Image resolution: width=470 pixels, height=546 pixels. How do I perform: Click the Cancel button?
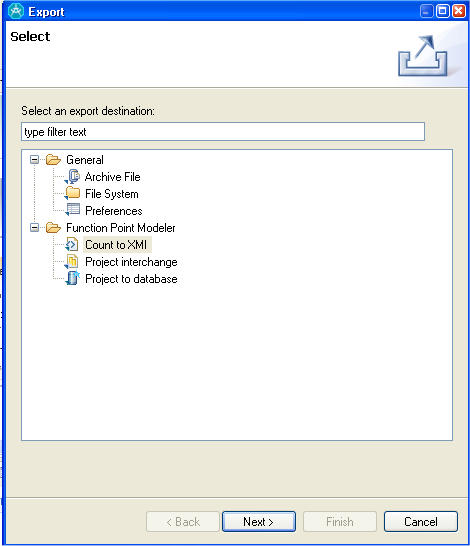421,522
